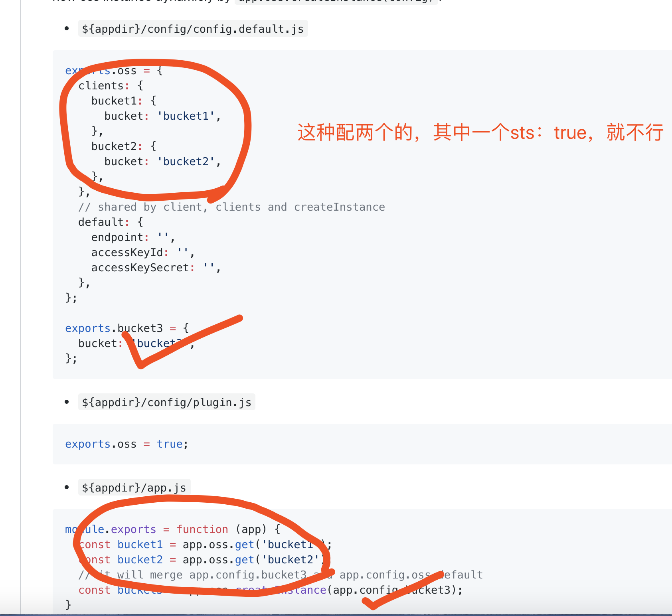Click the accessKeySecret: '' code line

tap(156, 268)
